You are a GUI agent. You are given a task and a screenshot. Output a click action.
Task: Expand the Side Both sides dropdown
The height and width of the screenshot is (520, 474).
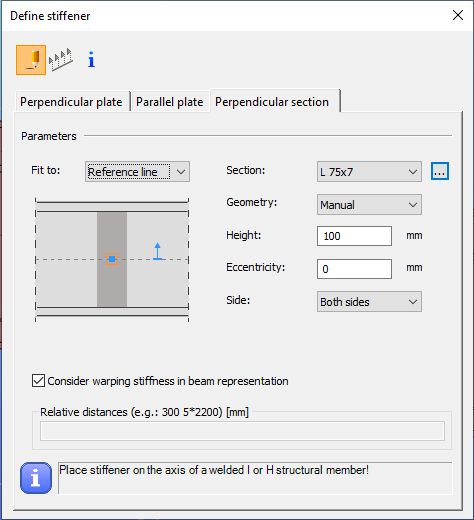pos(369,302)
